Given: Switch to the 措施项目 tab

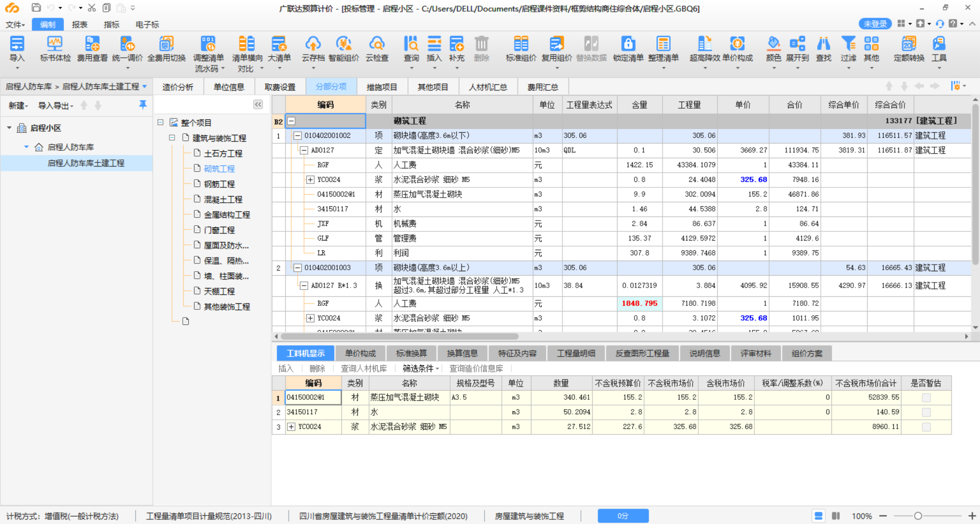Looking at the screenshot, I should tap(382, 87).
